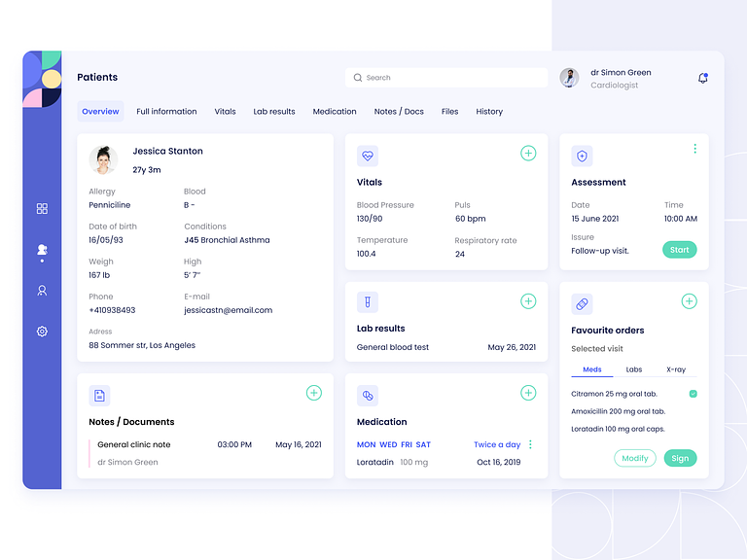Click the Penniciline allergy value

coord(110,205)
